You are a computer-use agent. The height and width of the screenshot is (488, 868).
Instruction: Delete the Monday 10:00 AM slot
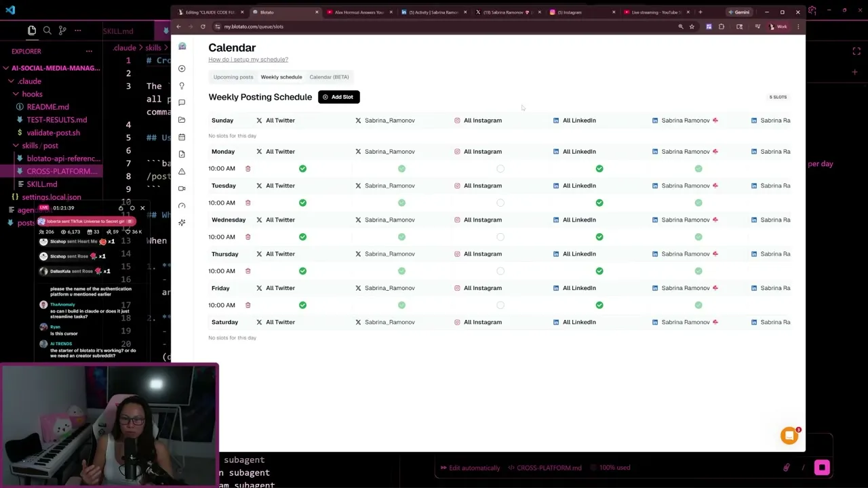click(x=248, y=169)
